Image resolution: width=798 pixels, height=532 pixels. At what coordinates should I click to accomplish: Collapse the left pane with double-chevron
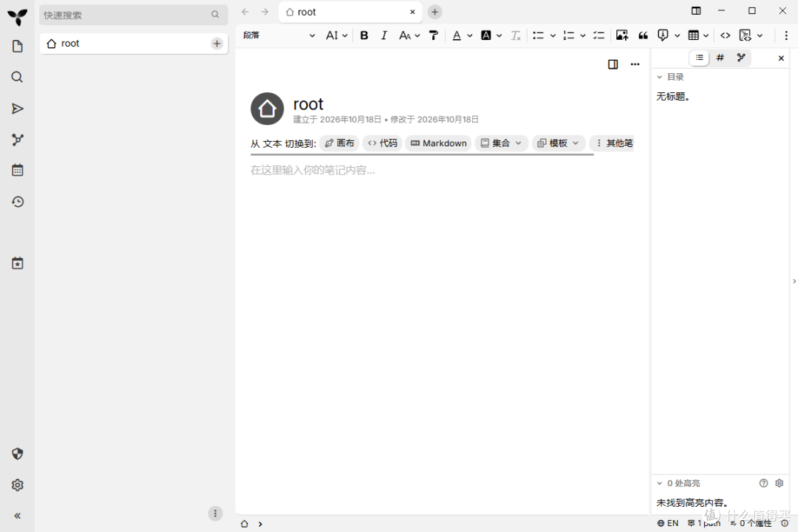(17, 516)
